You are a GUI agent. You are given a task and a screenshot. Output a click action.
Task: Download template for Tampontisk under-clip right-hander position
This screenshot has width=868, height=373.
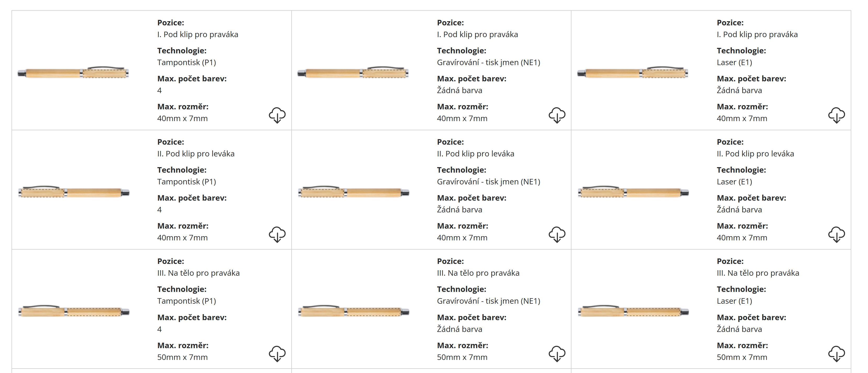pos(277,115)
